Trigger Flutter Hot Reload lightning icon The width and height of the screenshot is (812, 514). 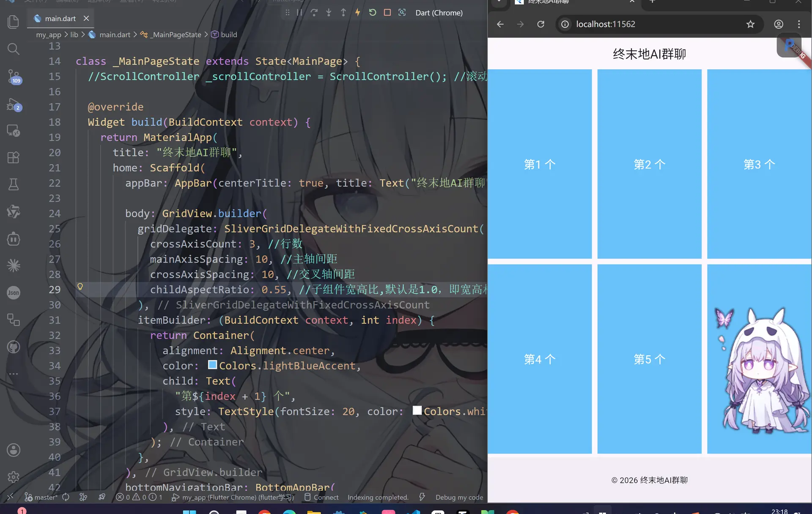358,13
